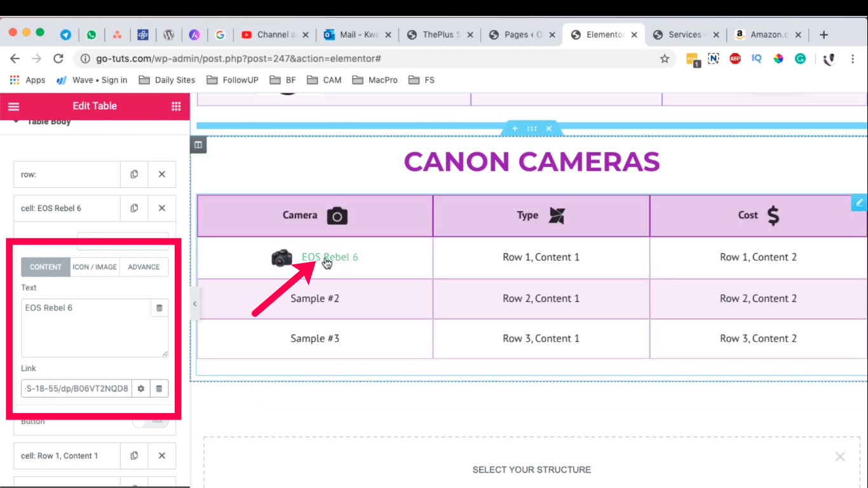868x488 pixels.
Task: Open the Adblock Plus extension
Action: click(735, 58)
